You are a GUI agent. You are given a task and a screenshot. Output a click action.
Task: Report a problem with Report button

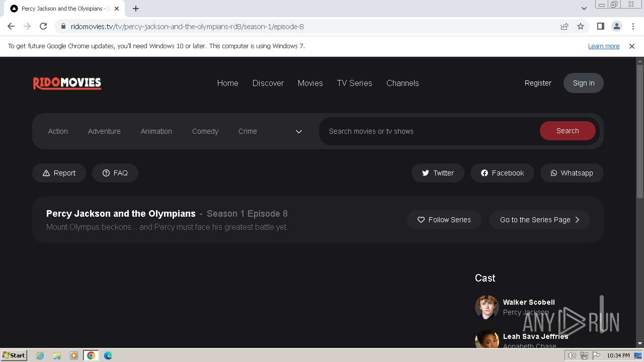(59, 173)
